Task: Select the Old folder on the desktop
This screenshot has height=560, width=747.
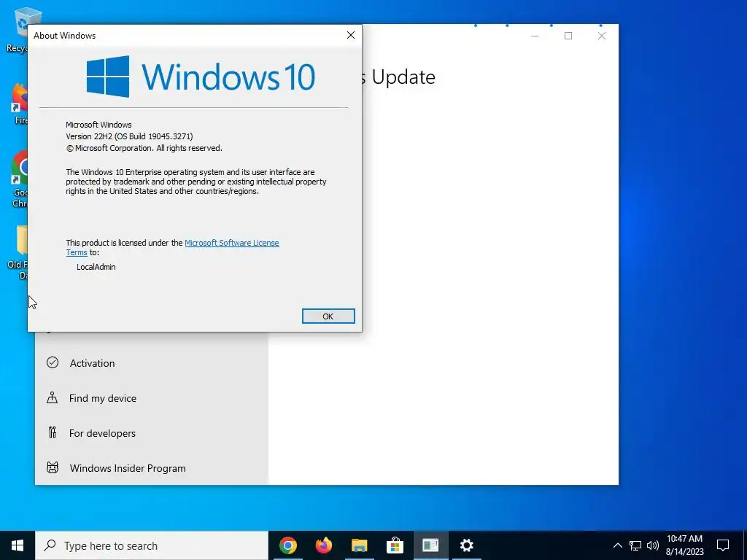Action: click(x=19, y=252)
